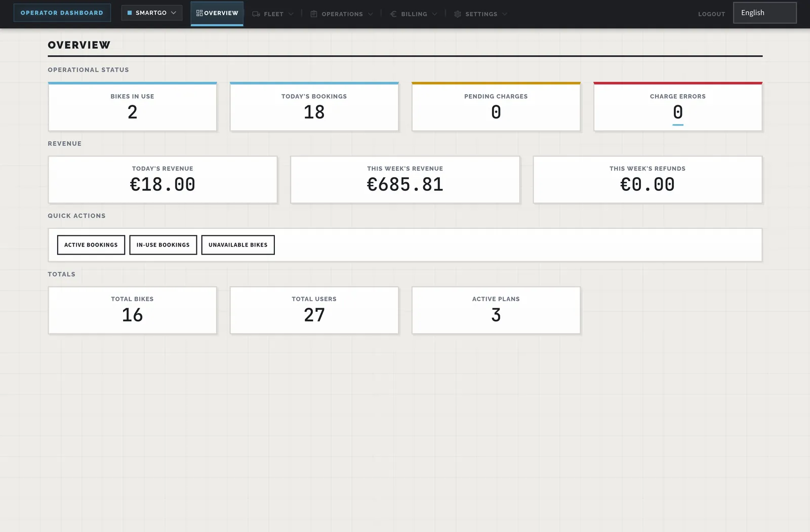Click the Overview page title
Image resolution: width=810 pixels, height=532 pixels.
tap(79, 45)
